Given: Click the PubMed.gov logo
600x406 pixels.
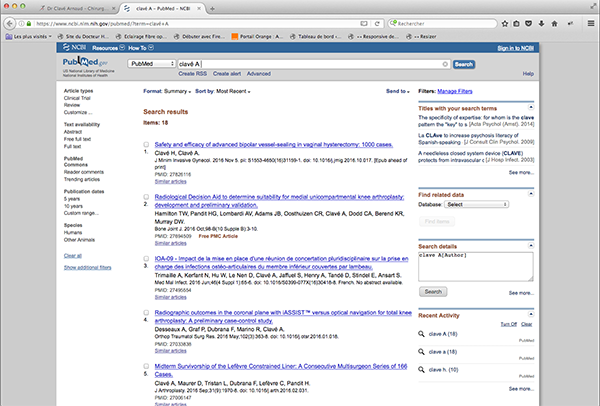Looking at the screenshot, I should pyautogui.click(x=85, y=62).
